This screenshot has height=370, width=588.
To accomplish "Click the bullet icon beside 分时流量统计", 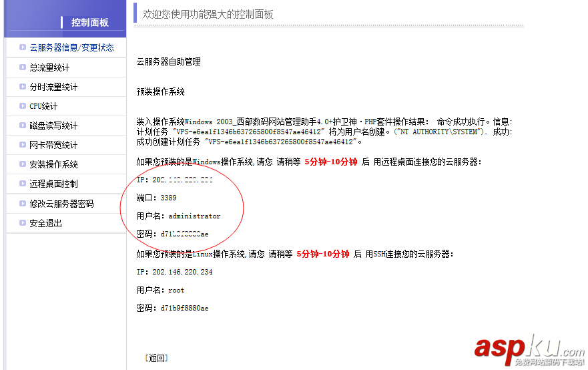I will (23, 87).
